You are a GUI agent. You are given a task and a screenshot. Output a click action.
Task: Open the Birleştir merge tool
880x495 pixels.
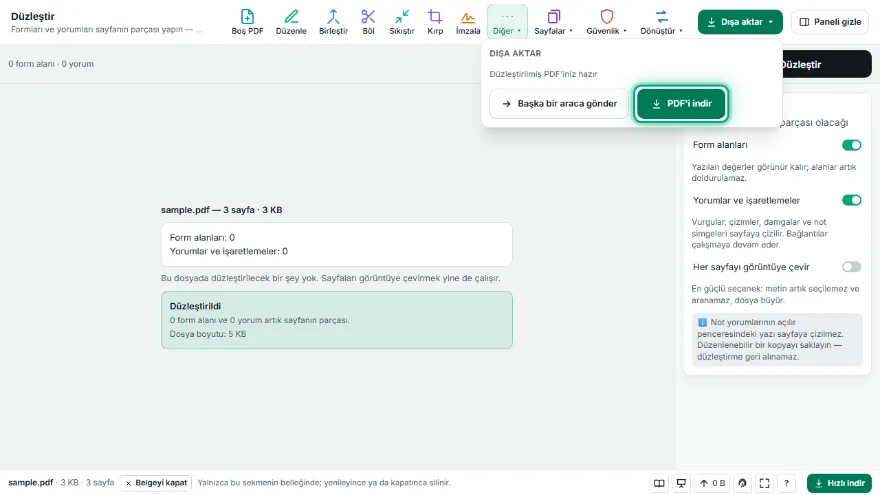click(333, 22)
